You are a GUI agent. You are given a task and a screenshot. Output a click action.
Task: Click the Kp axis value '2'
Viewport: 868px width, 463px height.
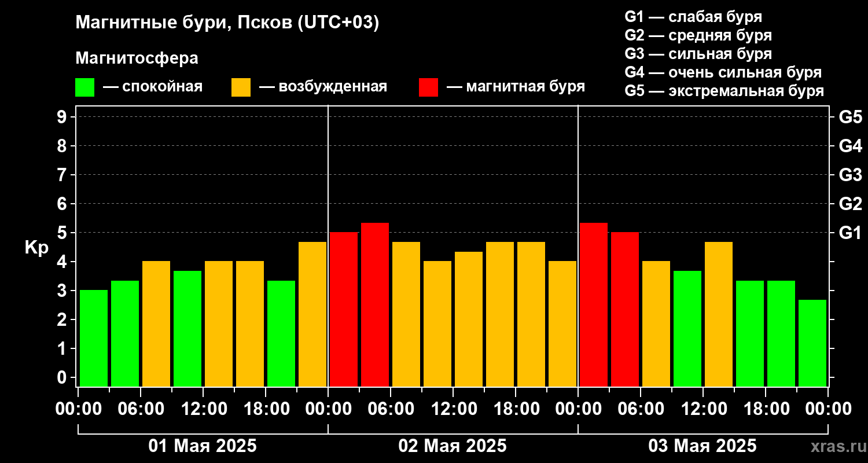(x=63, y=319)
